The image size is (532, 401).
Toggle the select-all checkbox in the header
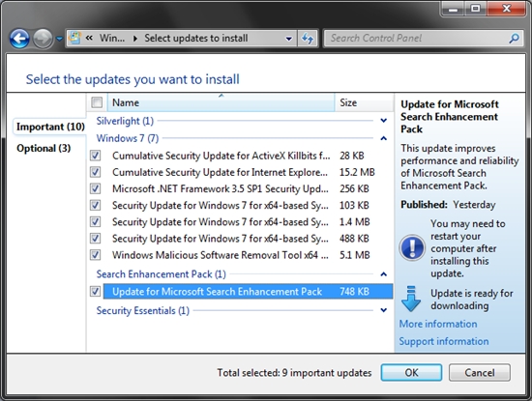(97, 102)
